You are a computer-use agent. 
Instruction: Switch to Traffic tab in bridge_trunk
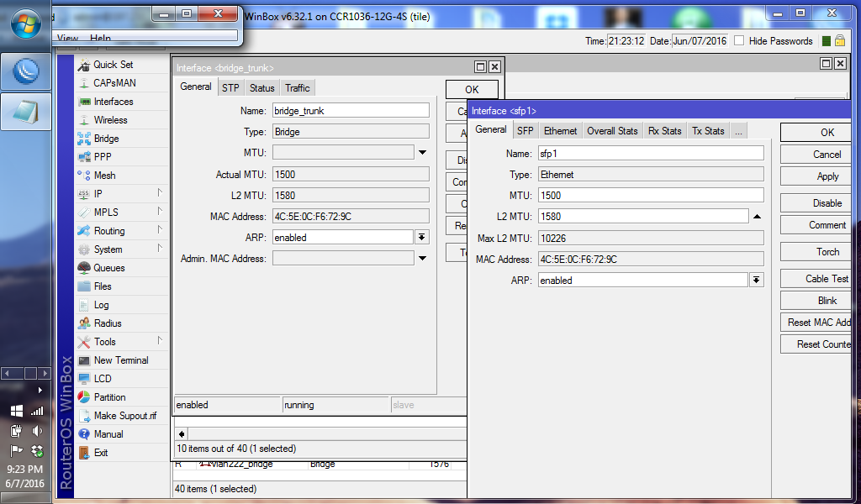pyautogui.click(x=298, y=87)
